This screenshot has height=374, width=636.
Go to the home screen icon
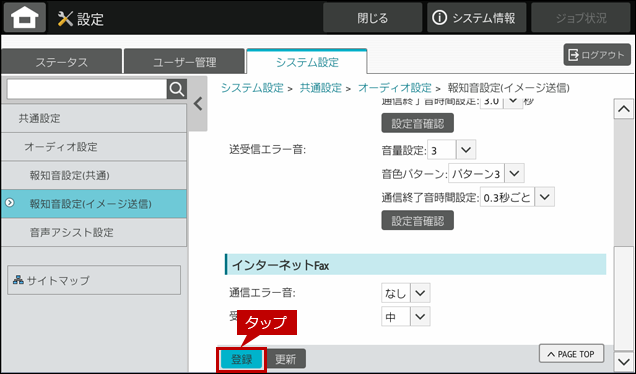point(25,17)
